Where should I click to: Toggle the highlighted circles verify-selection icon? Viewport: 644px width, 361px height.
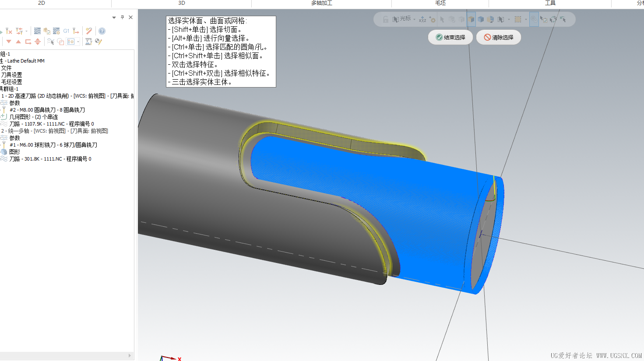[x=534, y=19]
